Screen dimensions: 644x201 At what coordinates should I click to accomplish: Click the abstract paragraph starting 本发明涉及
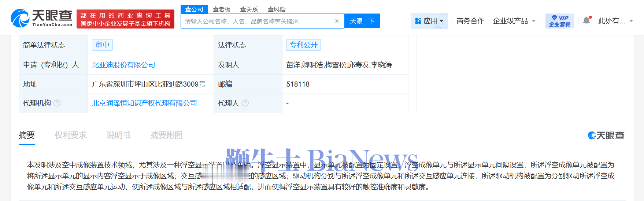pyautogui.click(x=321, y=176)
